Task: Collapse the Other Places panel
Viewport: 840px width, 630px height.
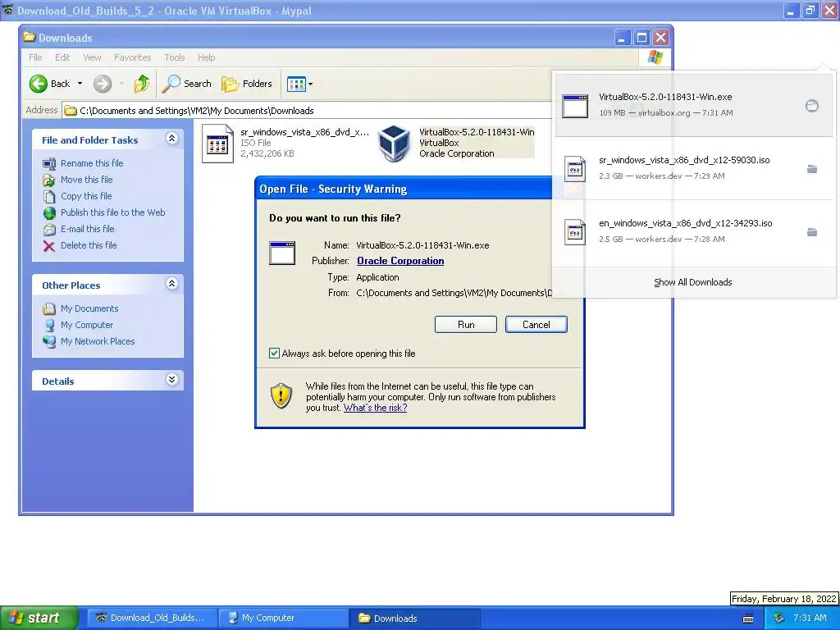Action: (171, 284)
